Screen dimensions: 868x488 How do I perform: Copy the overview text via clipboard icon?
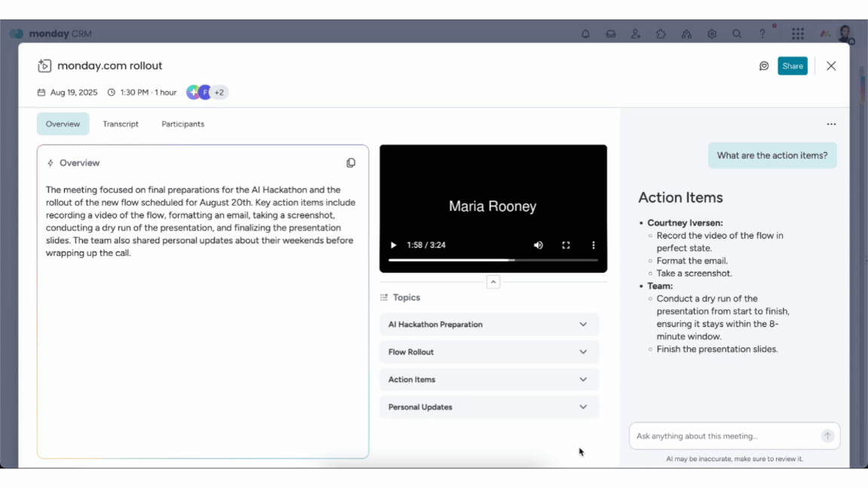[351, 163]
